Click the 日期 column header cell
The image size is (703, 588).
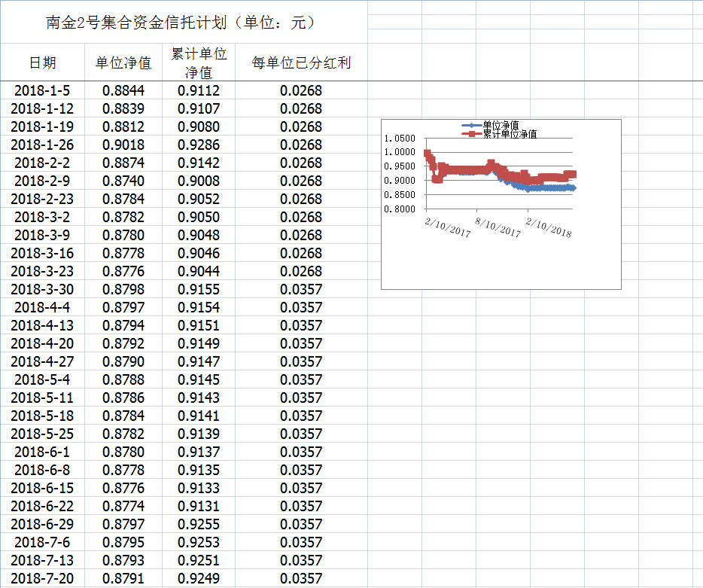coord(42,62)
